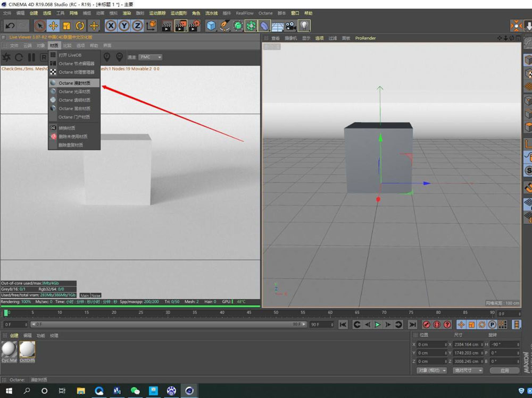Click Render to Picture Viewer icon

coord(180,26)
